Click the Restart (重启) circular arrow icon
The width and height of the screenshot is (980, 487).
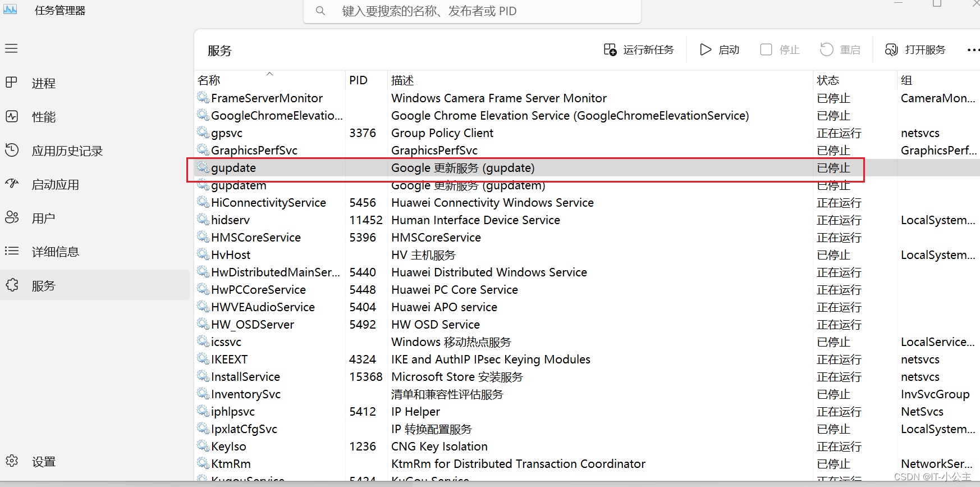click(826, 50)
